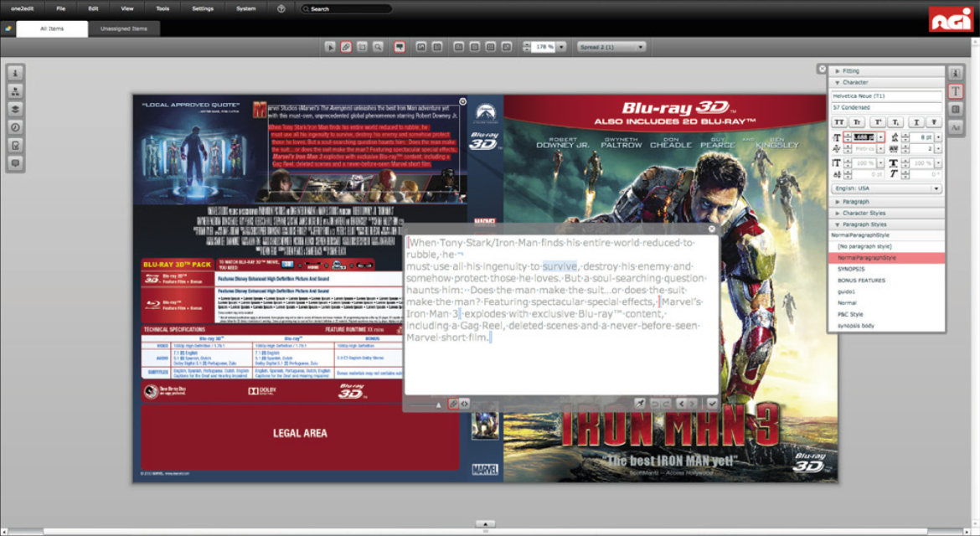Select the synopsis body paragraph style

[x=886, y=326]
